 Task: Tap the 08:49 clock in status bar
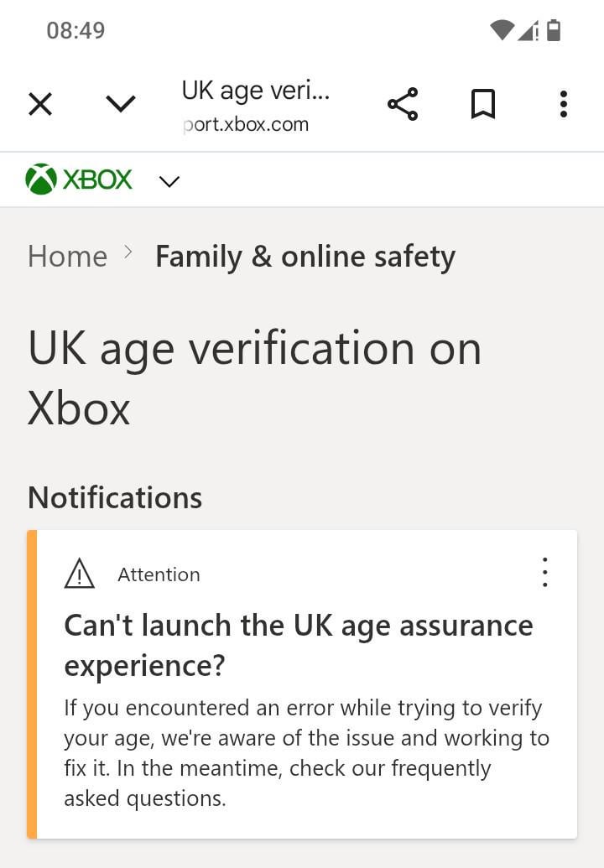click(75, 31)
